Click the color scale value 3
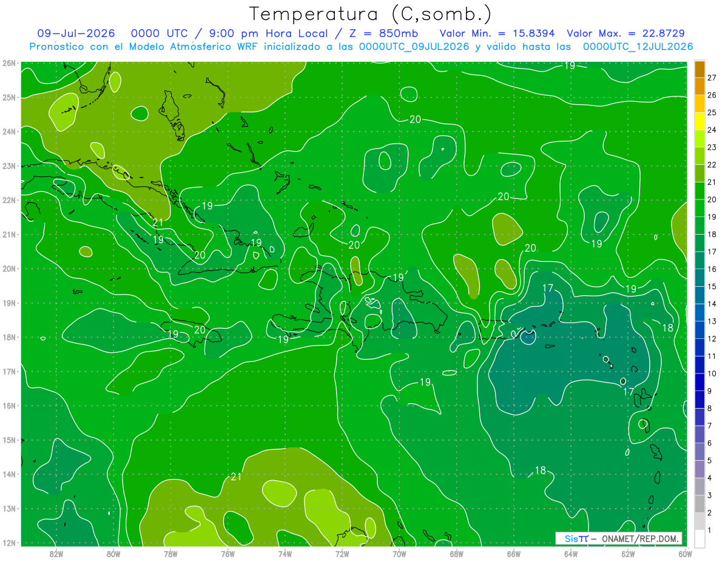 (x=709, y=495)
